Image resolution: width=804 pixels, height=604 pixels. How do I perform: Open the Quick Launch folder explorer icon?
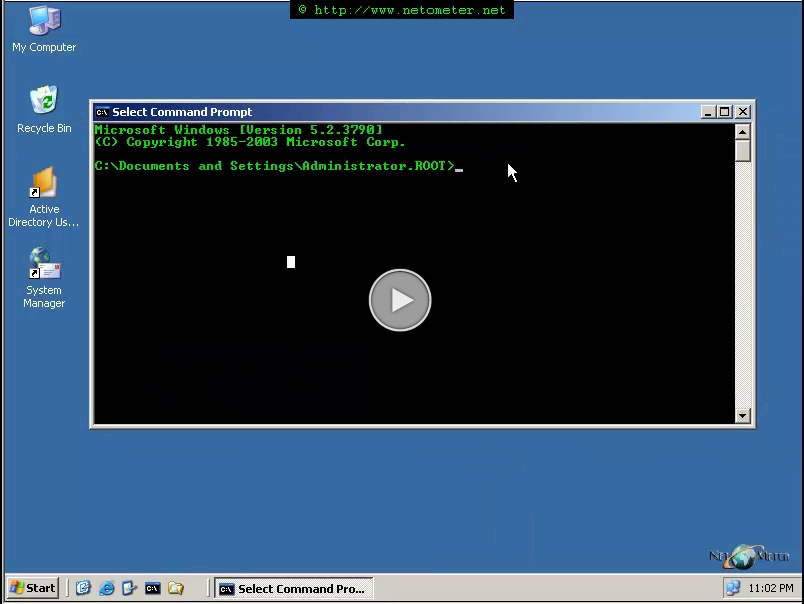[x=174, y=589]
